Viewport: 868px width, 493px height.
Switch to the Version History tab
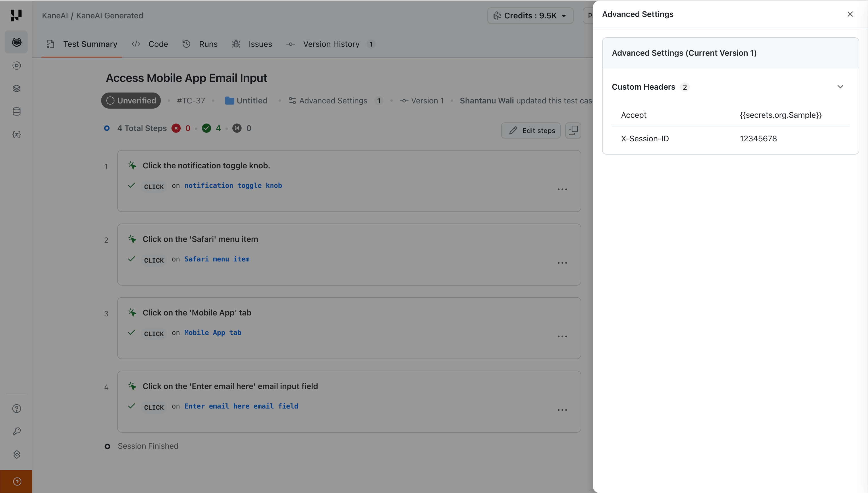(x=331, y=44)
